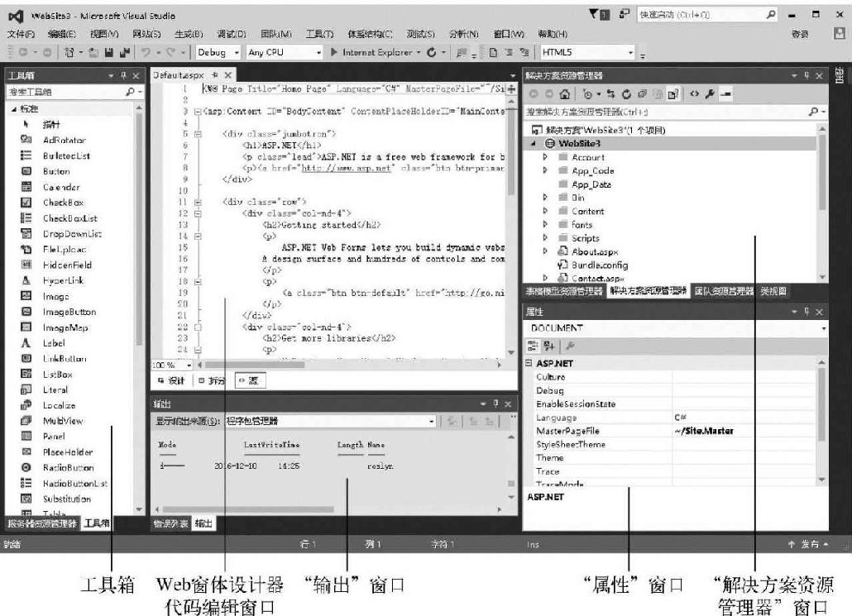Select the BulletedList control in the toolbox

(x=66, y=156)
